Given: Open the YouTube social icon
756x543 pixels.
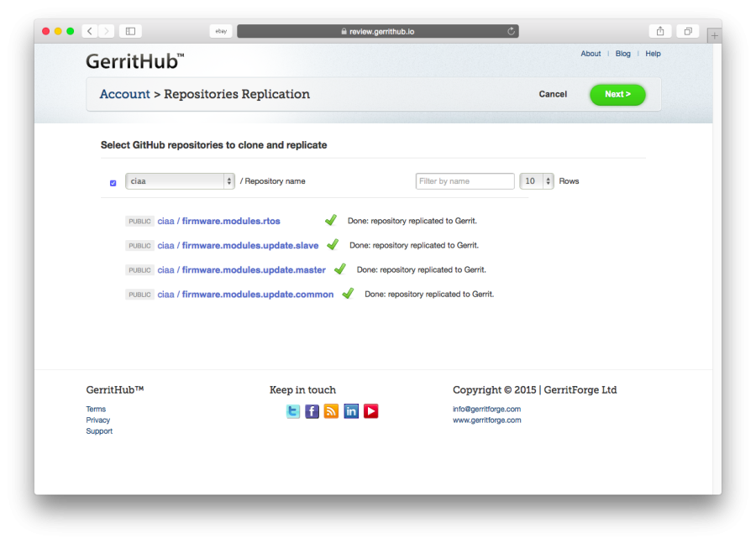Looking at the screenshot, I should coord(370,411).
